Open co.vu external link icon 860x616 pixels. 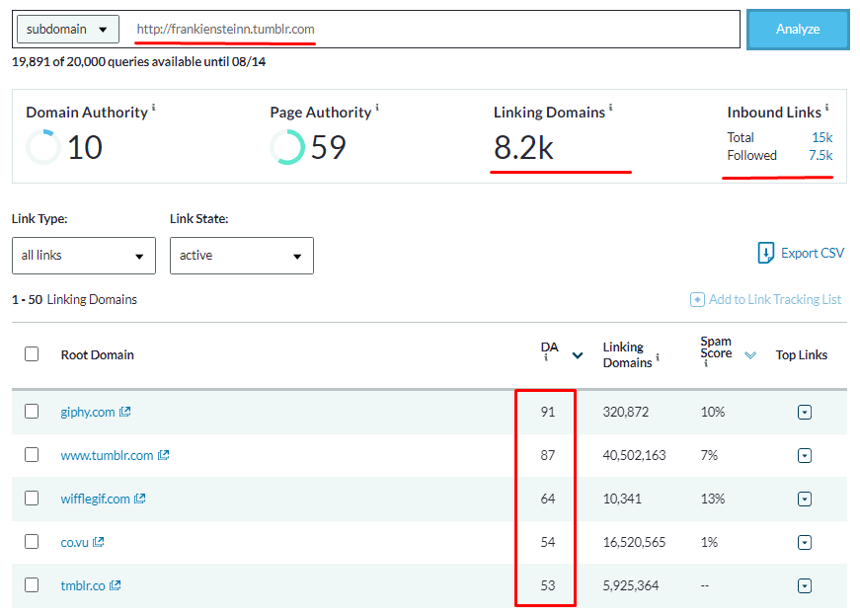click(98, 542)
